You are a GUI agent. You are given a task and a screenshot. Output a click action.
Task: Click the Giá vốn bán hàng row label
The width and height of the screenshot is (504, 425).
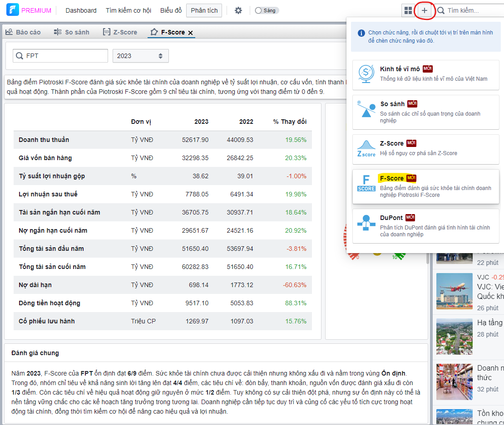coord(45,158)
